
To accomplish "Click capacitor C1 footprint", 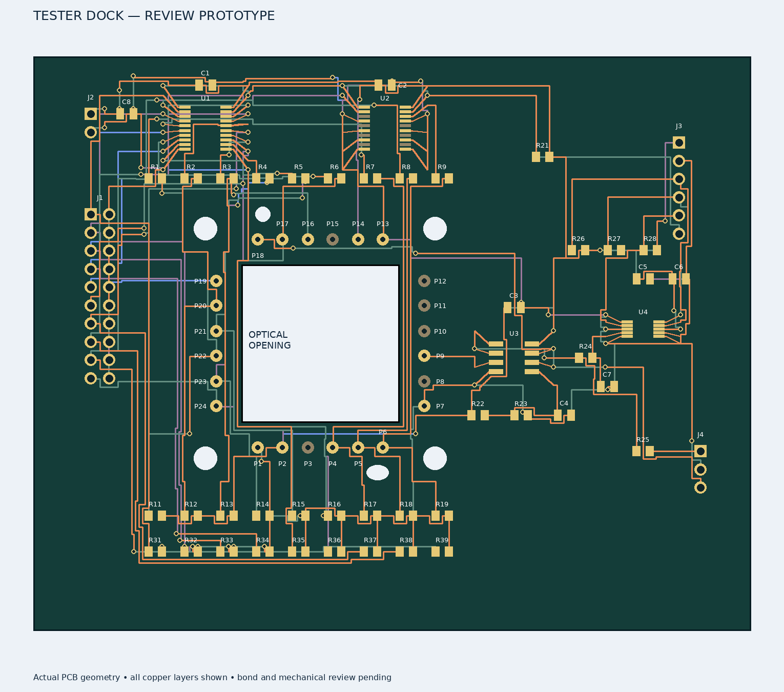I will [x=205, y=85].
